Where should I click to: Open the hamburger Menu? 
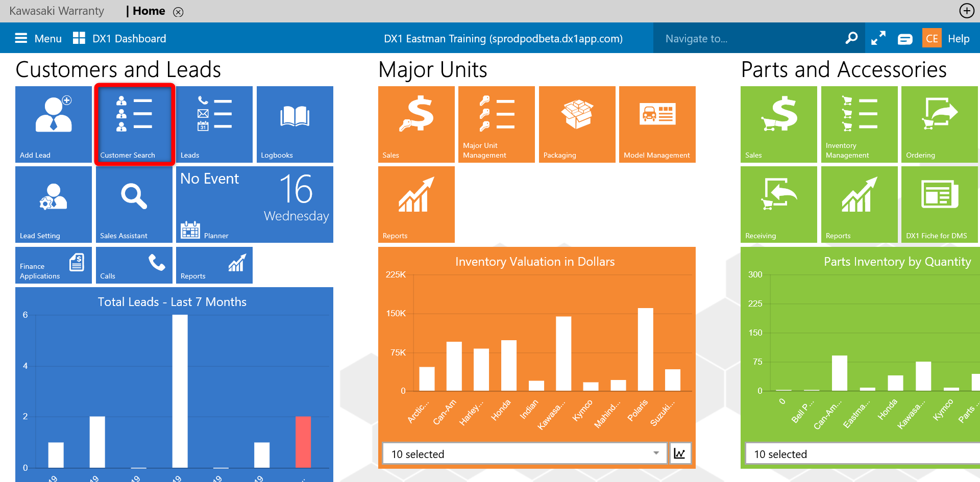[x=38, y=38]
